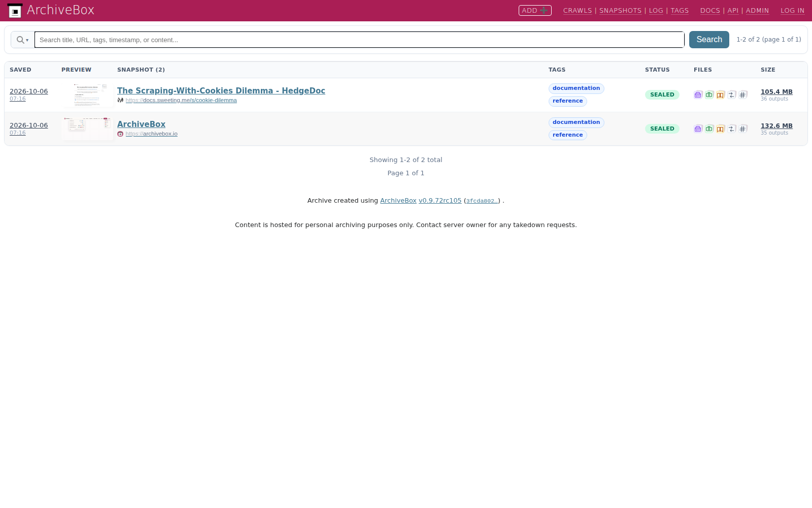Open search mode magnifier dropdown
The image size is (812, 508).
click(22, 40)
